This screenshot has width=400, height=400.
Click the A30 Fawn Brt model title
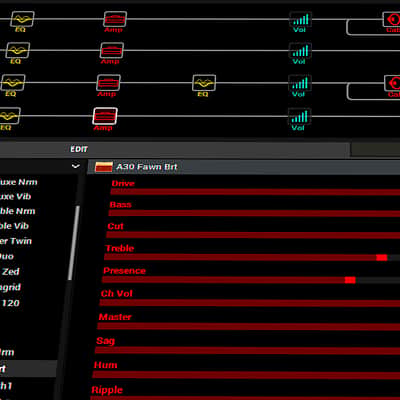[x=147, y=167]
